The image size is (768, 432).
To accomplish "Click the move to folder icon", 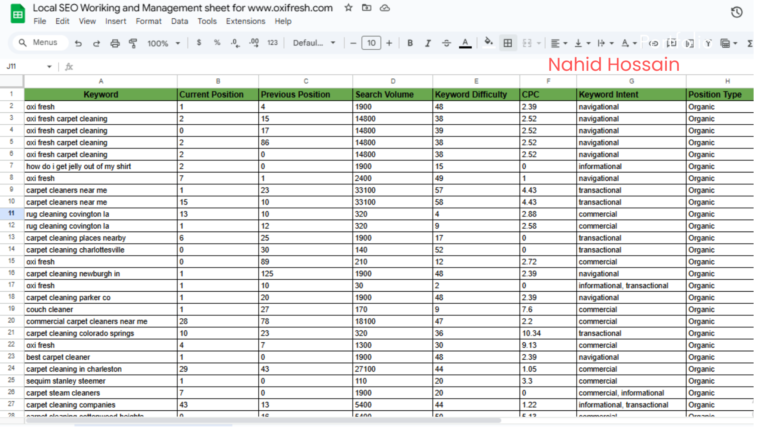I will coord(366,8).
